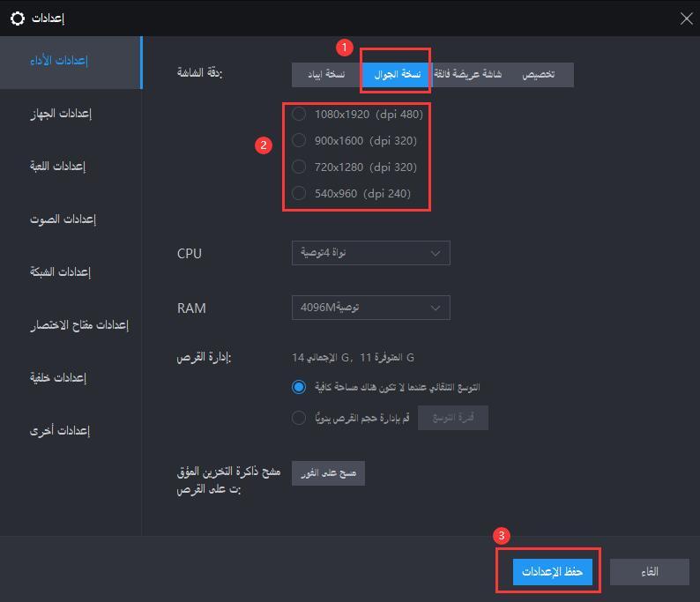The width and height of the screenshot is (700, 602).
Task: Click the greyed expand capacity button
Action: [x=453, y=418]
